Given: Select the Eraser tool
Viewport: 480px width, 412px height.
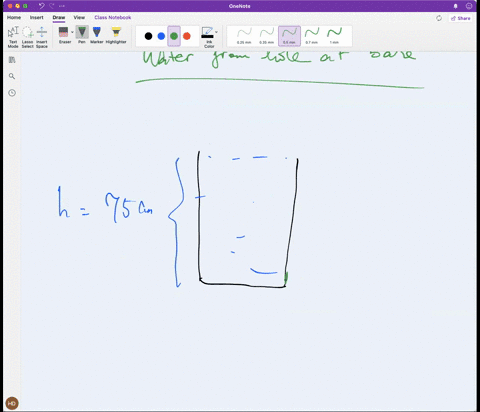Looking at the screenshot, I should pyautogui.click(x=64, y=35).
